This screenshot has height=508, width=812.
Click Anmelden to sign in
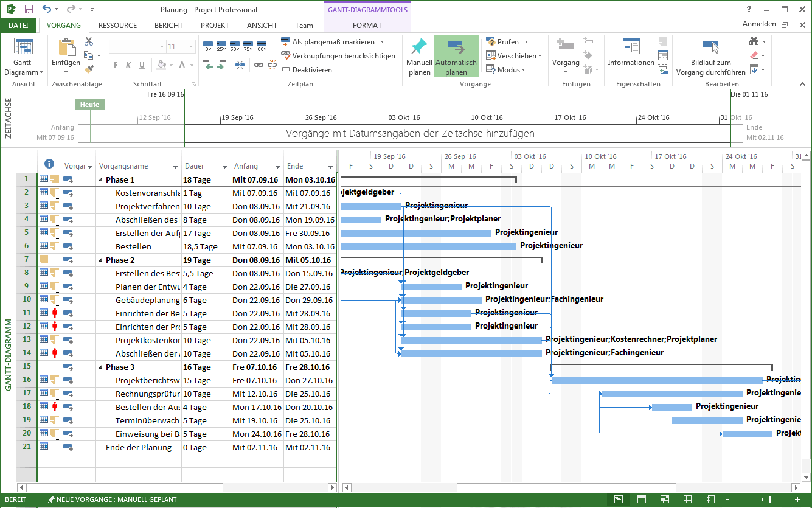coord(758,24)
